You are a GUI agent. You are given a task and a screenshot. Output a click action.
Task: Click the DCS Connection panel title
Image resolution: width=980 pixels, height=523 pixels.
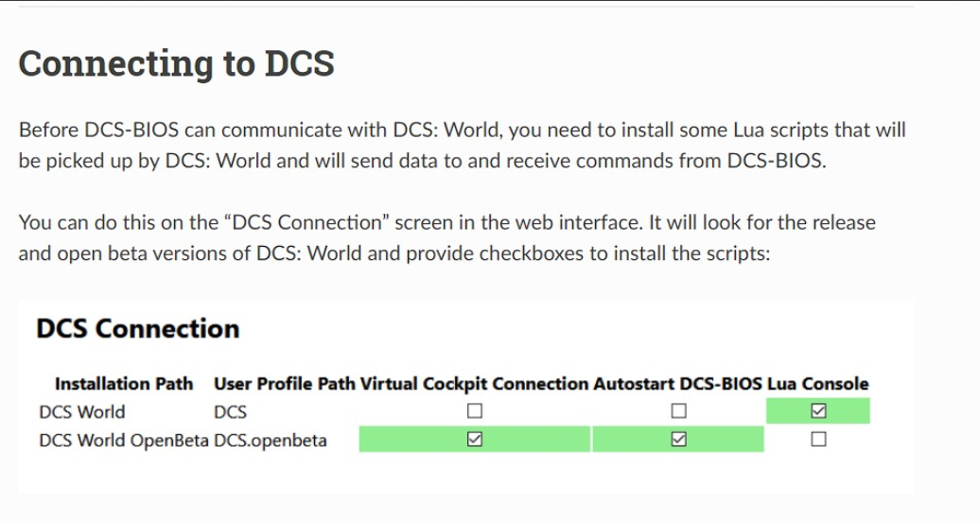(137, 328)
